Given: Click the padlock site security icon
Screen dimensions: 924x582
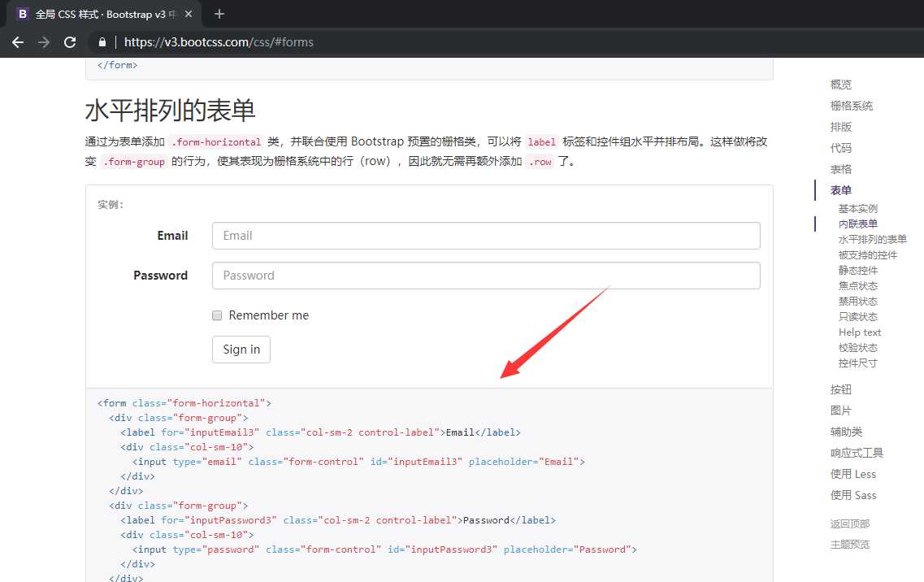Looking at the screenshot, I should [x=102, y=42].
